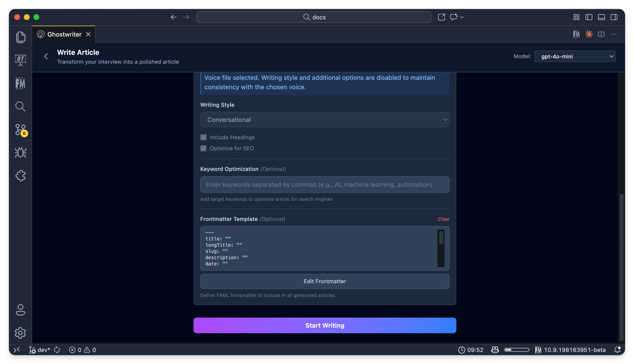The image size is (634, 364).
Task: Open the Extensions sidebar icon
Action: [20, 176]
